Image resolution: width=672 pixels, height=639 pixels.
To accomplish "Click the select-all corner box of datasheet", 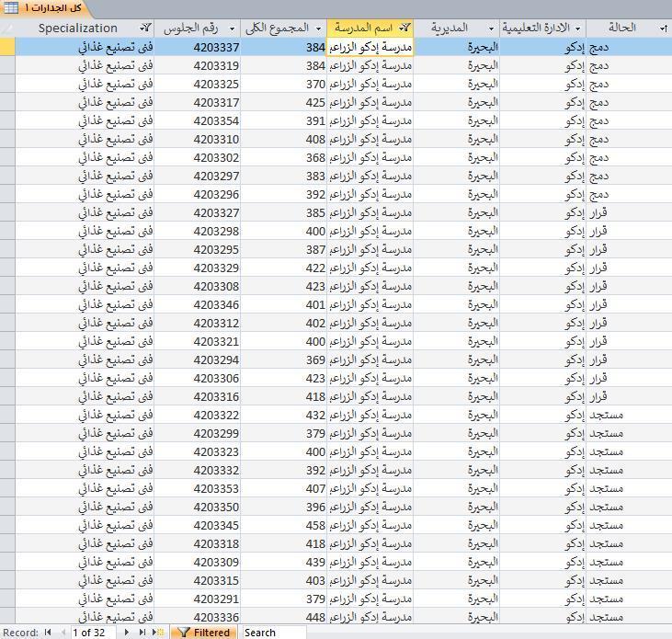I will 7,29.
